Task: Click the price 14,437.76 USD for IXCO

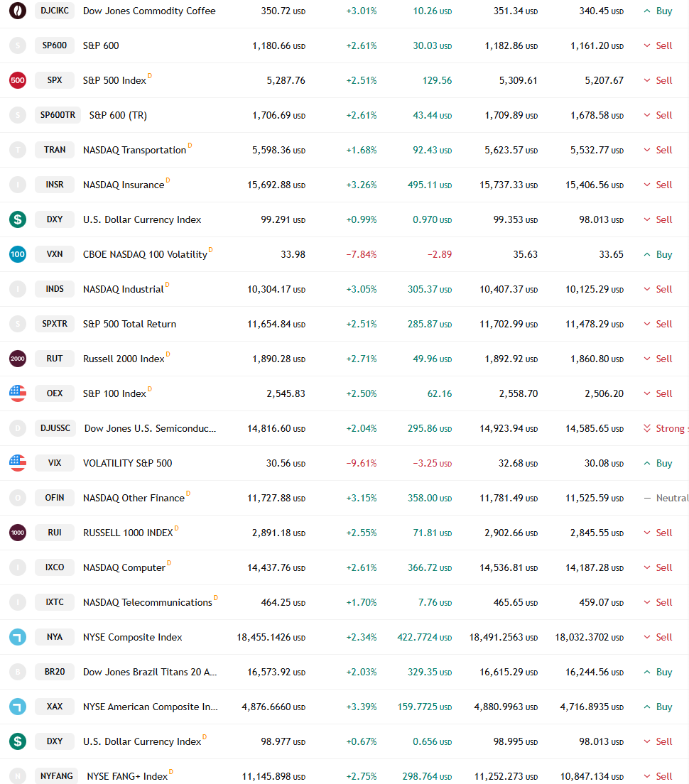Action: click(x=276, y=567)
